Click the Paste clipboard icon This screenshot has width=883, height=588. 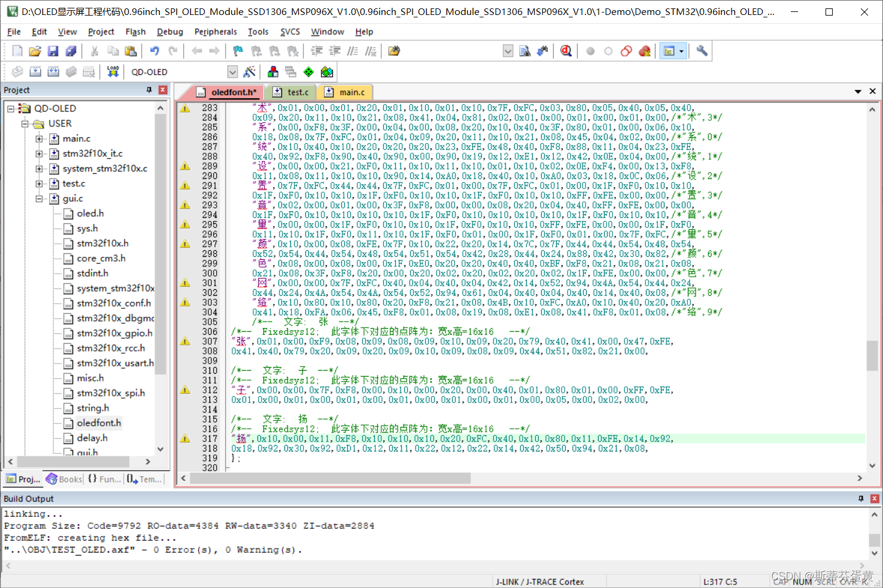tap(131, 51)
